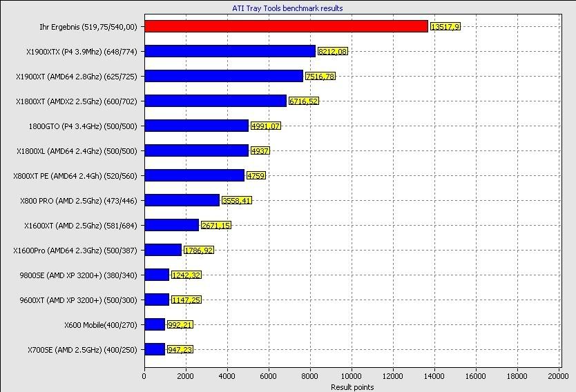Select the 'X1600Pro (AMD64 2.3Ghz) (500/387)' label
This screenshot has height=392, width=576.
pyautogui.click(x=75, y=251)
